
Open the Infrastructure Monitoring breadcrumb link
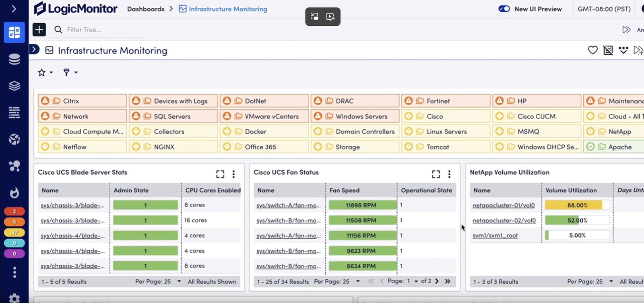223,9
